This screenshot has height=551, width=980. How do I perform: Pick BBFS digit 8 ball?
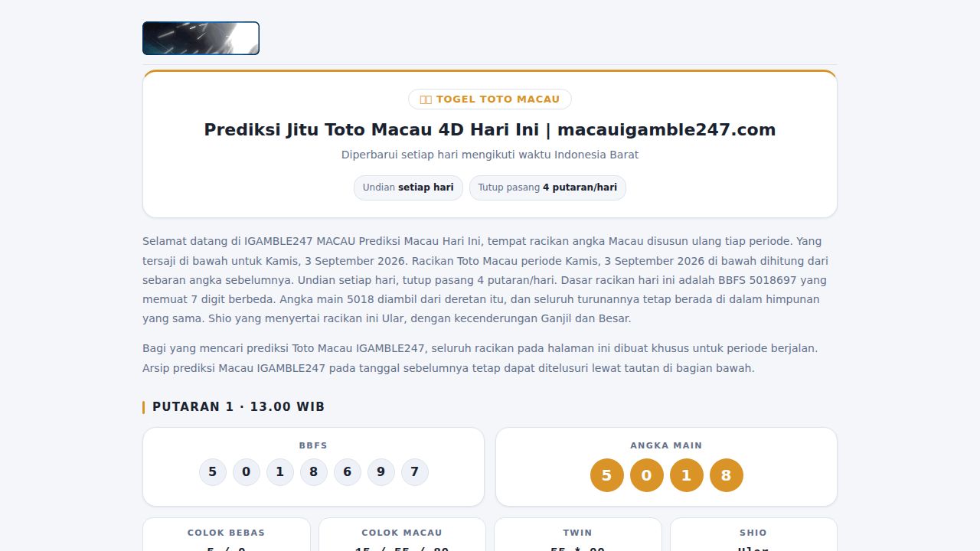pos(314,472)
